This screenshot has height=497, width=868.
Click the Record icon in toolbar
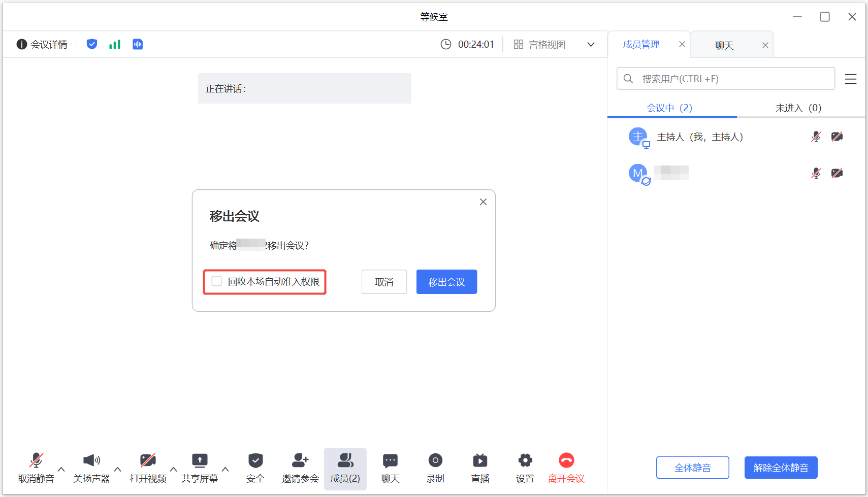[435, 461]
